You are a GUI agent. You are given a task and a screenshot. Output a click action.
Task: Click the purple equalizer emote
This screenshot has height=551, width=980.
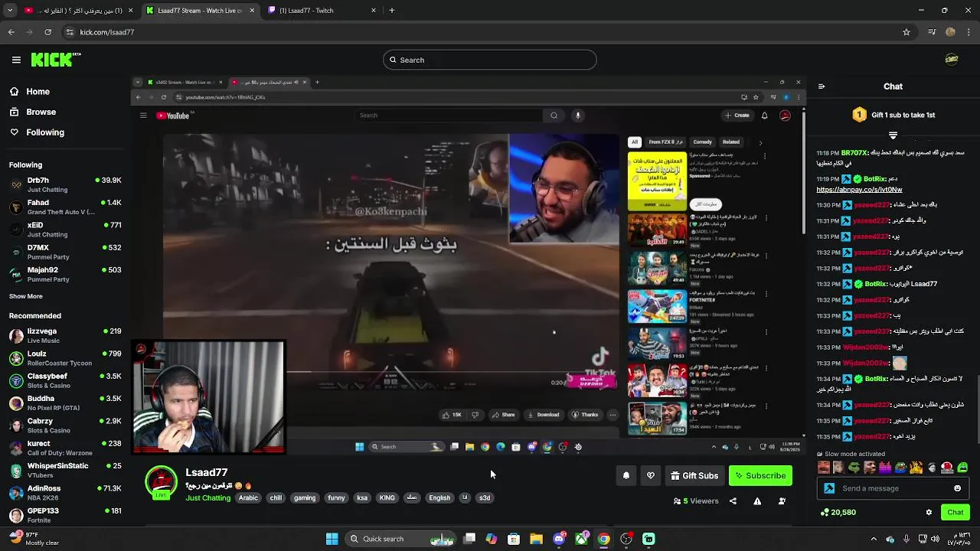[885, 468]
